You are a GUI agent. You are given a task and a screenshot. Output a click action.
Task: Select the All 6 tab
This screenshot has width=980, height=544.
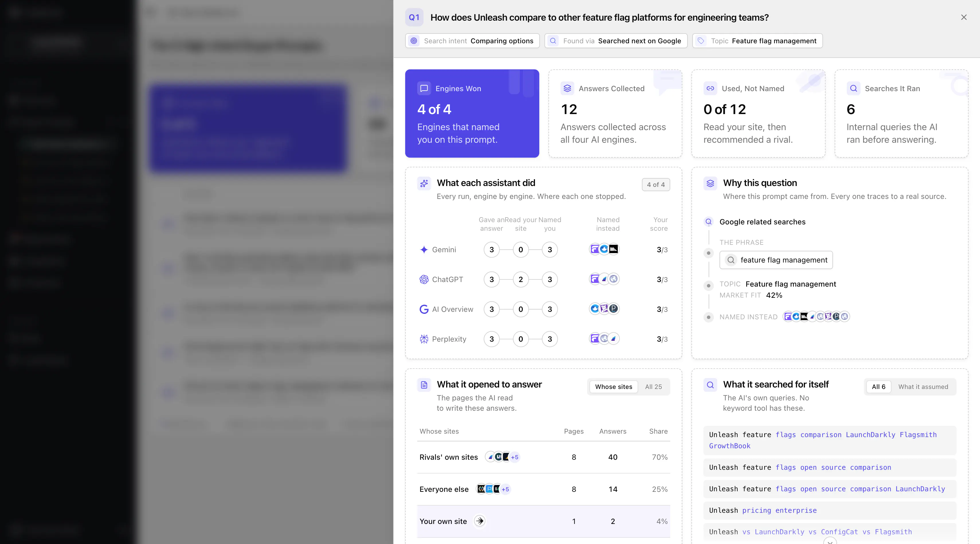pyautogui.click(x=879, y=387)
